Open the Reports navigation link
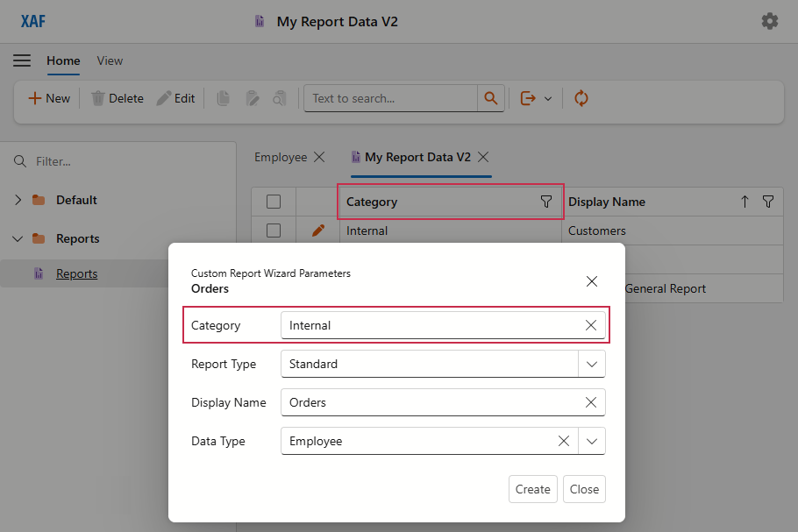The height and width of the screenshot is (532, 798). [x=77, y=273]
